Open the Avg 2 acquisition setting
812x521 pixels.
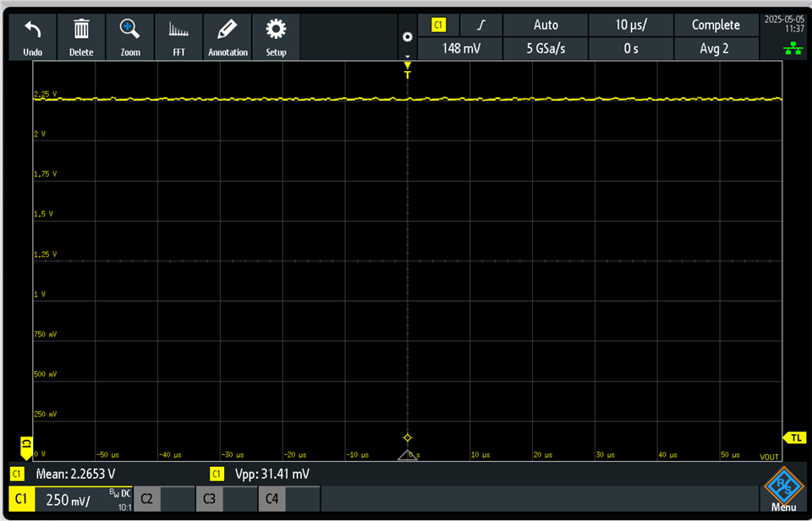click(x=716, y=49)
